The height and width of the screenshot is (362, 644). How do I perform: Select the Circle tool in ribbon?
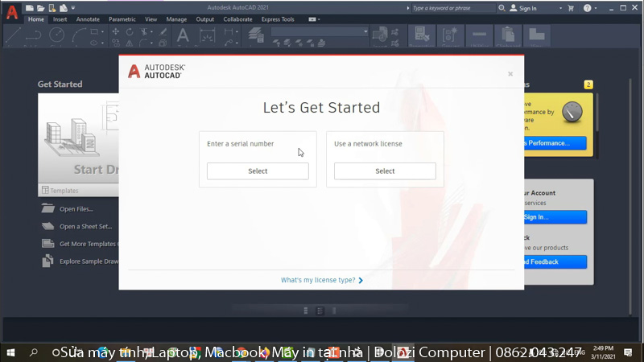[x=56, y=35]
